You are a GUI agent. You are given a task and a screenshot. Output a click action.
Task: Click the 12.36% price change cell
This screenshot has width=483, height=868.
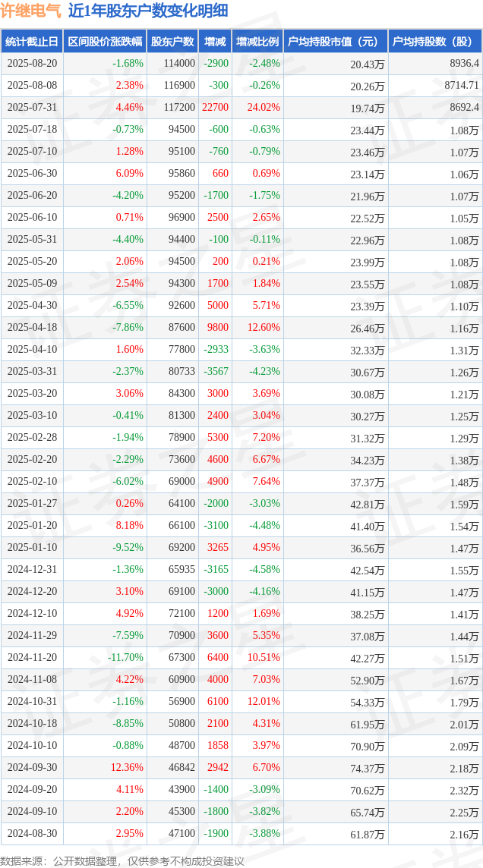click(128, 767)
